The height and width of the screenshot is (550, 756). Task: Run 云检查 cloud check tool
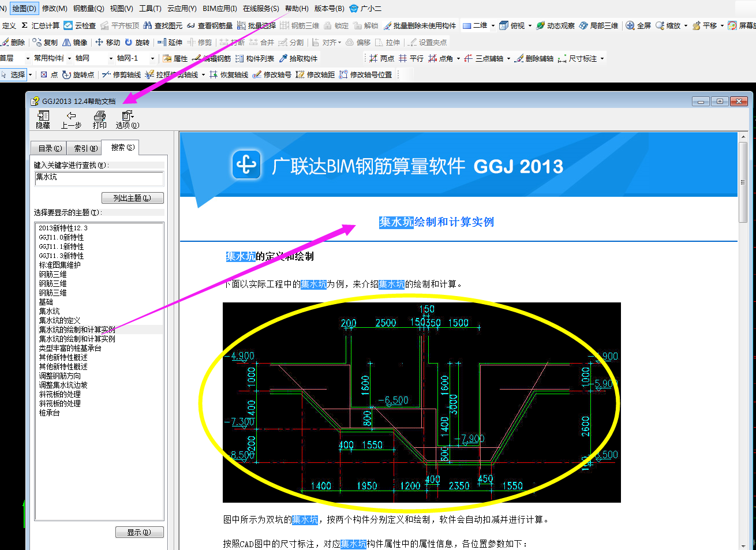point(80,25)
